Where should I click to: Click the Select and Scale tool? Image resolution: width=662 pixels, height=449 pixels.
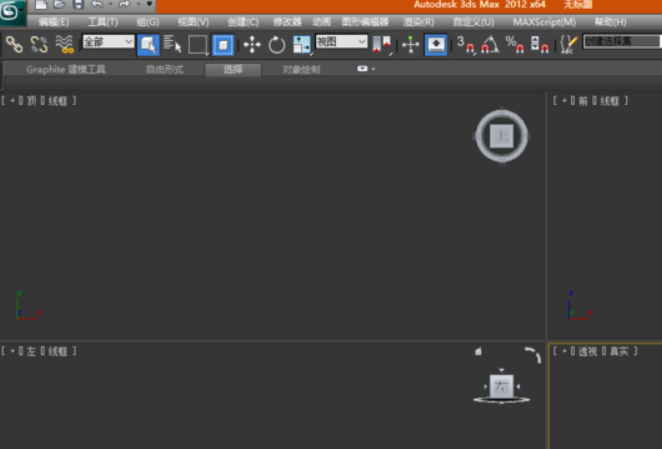click(x=301, y=43)
